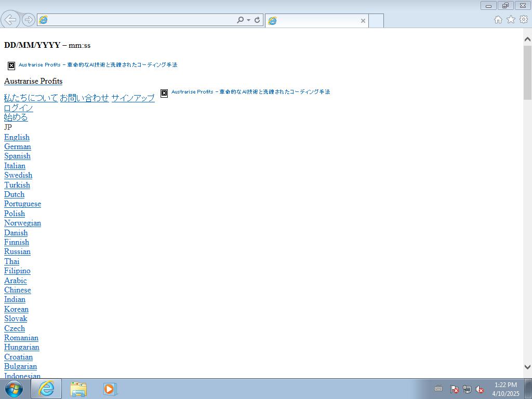The image size is (532, 399).
Task: Go back using the browser Back arrow
Action: [10, 20]
